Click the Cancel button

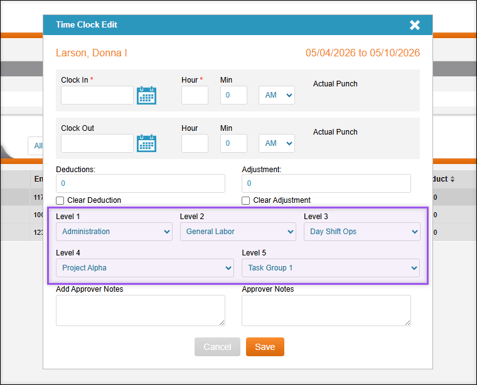217,347
